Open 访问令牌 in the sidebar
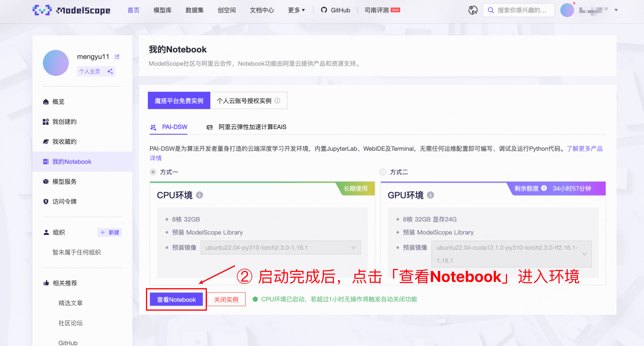Screen dimensions: 644x346 [64, 201]
